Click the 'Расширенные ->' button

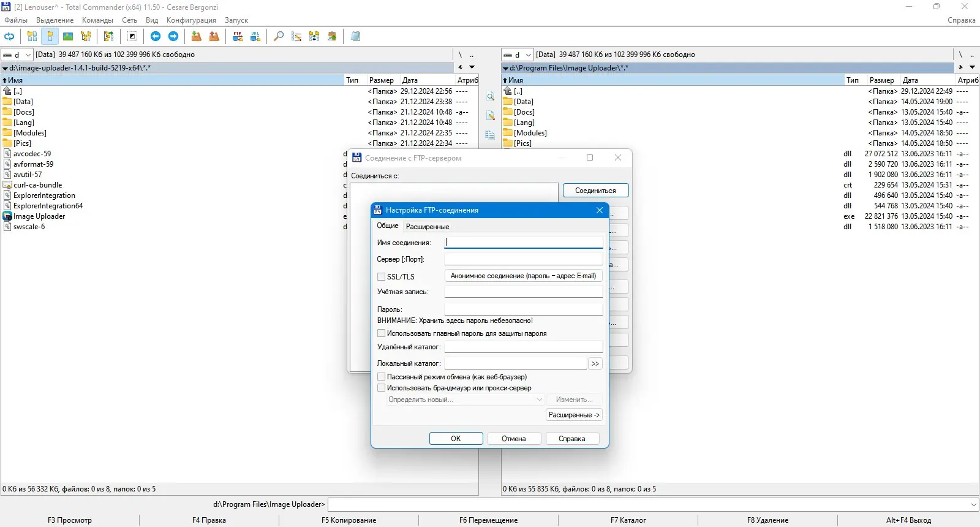click(574, 415)
